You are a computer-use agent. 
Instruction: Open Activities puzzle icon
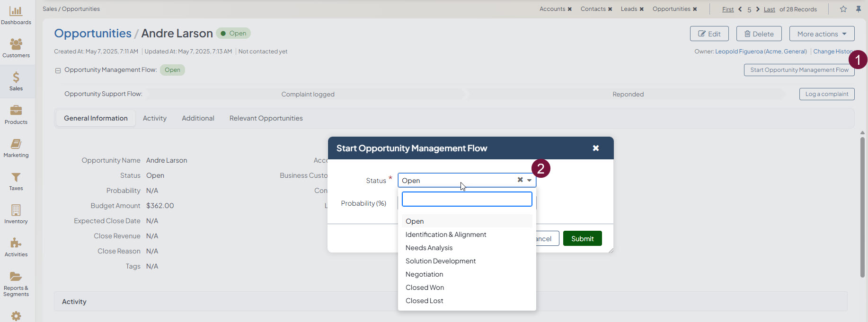click(x=16, y=244)
